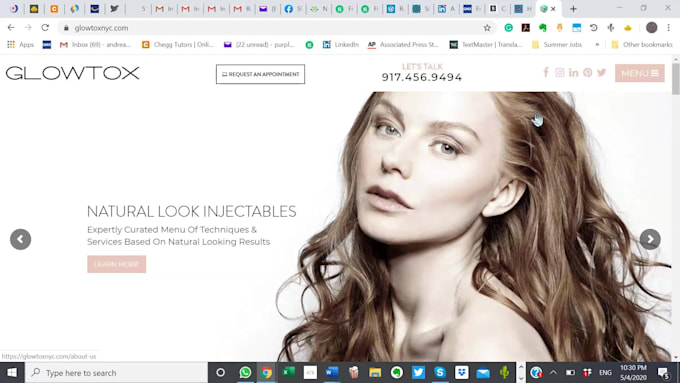Call phone number 917.456.9494
Image resolution: width=680 pixels, height=383 pixels.
click(422, 77)
